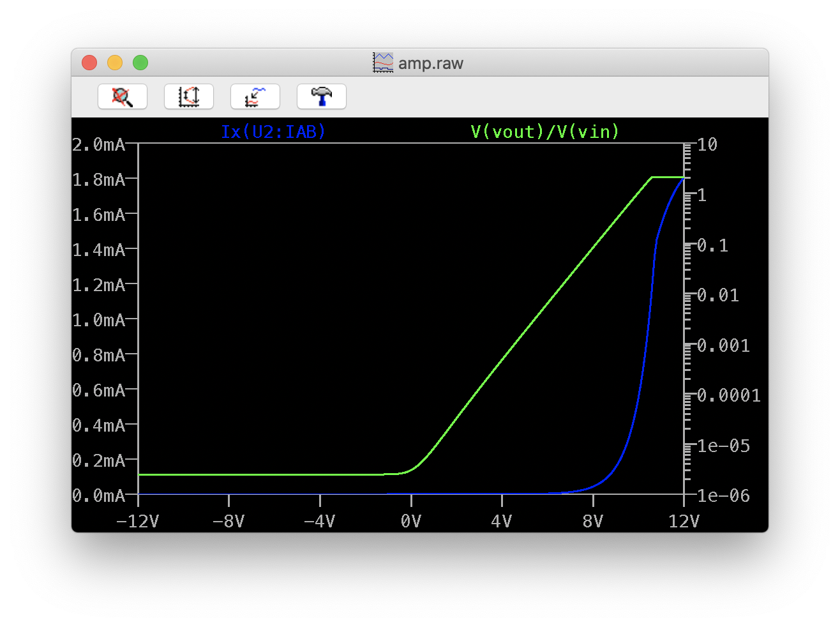The width and height of the screenshot is (840, 627).
Task: Click the -4V horizontal axis label
Action: point(319,522)
